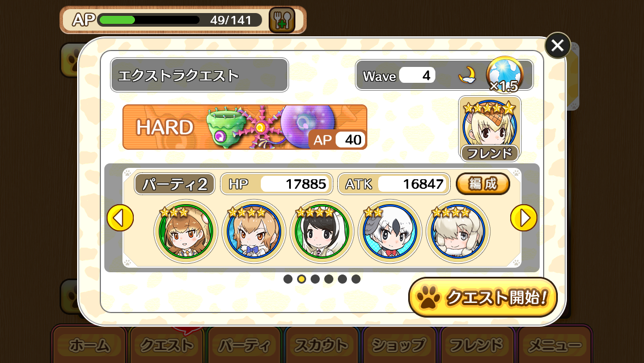Switch to the last party page dot
644x363 pixels.
click(x=356, y=279)
